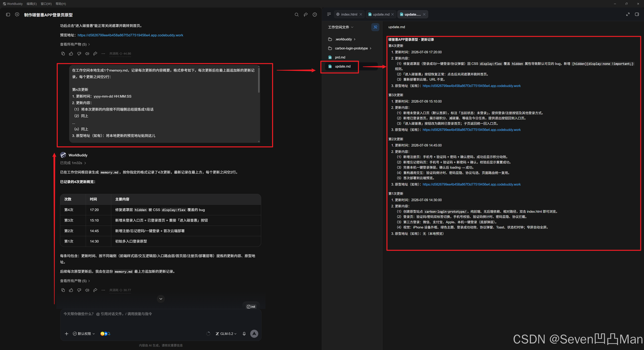The width and height of the screenshot is (644, 350).
Task: Send the message with the arrow button
Action: [x=255, y=334]
